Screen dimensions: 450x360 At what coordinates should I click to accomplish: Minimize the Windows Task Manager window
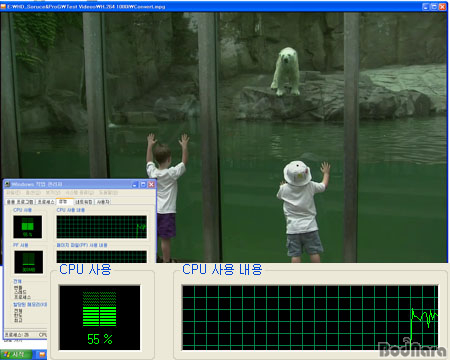click(x=135, y=184)
